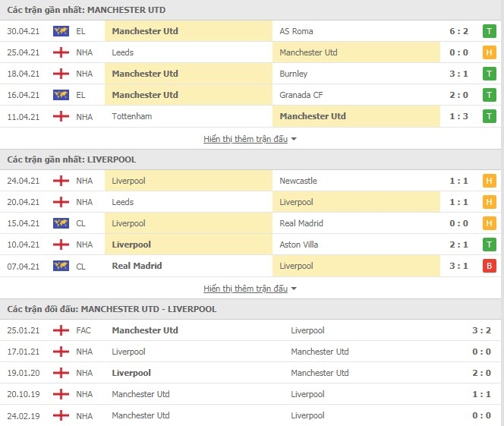Click dropdown arrow beside Liverpool's Hiển thị thêm trận đấu

tap(294, 289)
